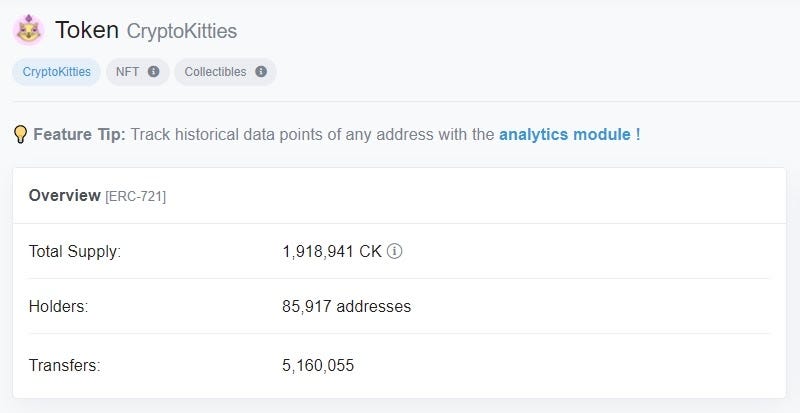
Task: Click the gray CryptoKitties title next to Token
Action: click(182, 31)
